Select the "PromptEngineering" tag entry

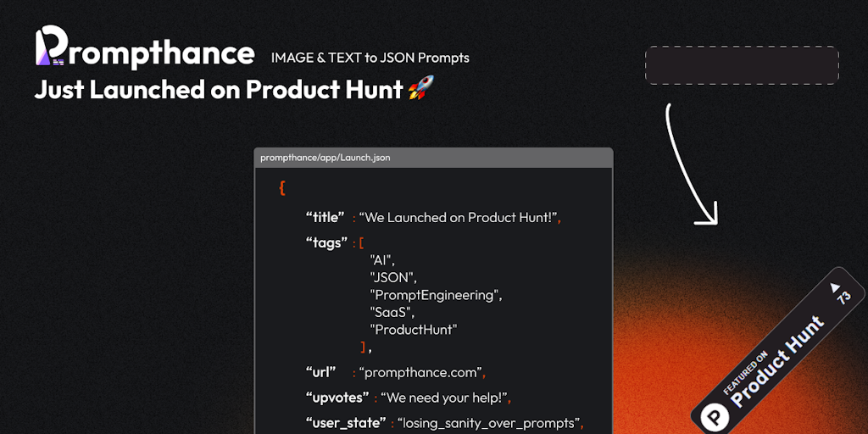(x=436, y=295)
